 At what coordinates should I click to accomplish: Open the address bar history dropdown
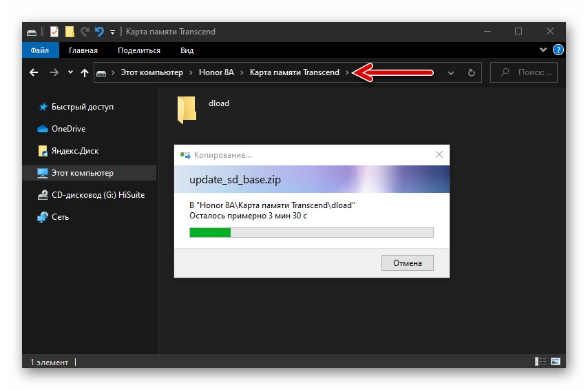(x=451, y=73)
